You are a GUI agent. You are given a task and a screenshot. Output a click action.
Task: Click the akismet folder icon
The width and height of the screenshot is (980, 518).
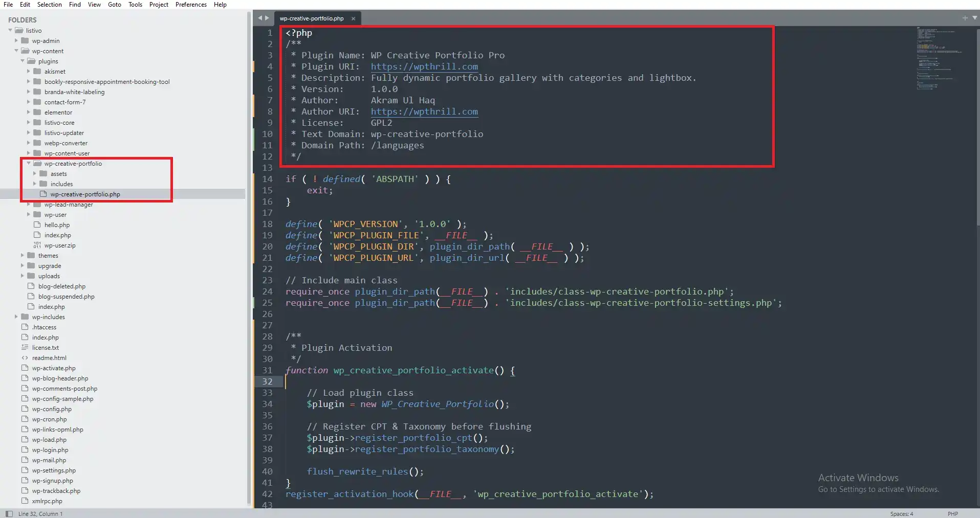[37, 72]
